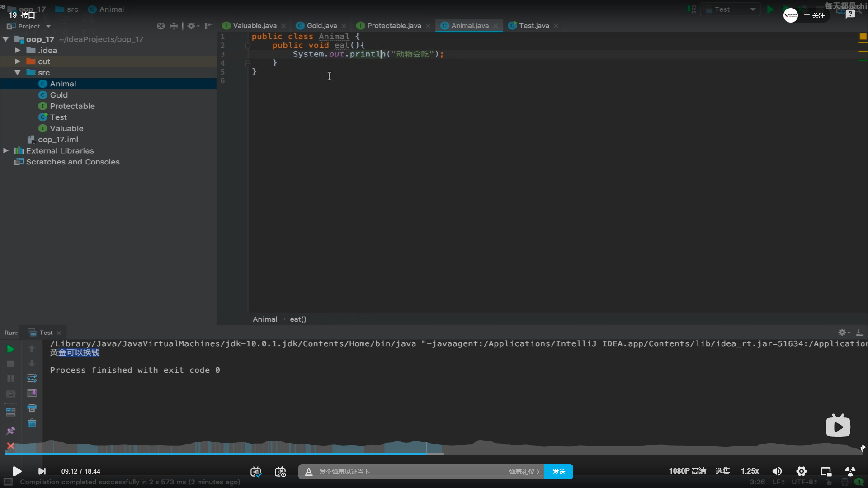The height and width of the screenshot is (488, 868).
Task: Toggle picture-in-picture mode icon
Action: tap(826, 471)
